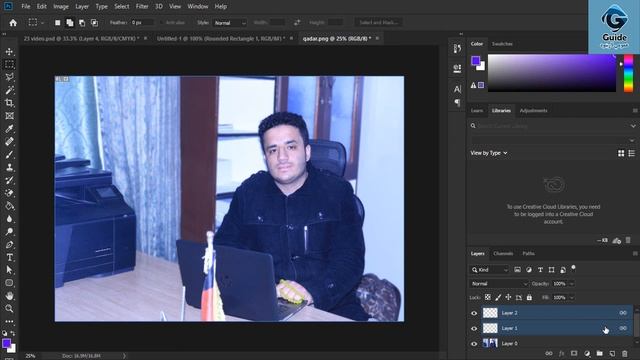640x360 pixels.
Task: Select the Path Selection tool
Action: pos(9,270)
